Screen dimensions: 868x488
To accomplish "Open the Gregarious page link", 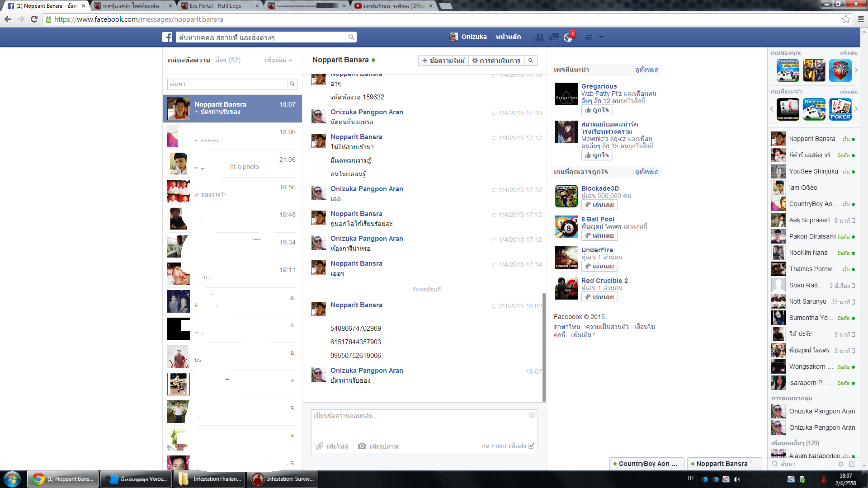I will pyautogui.click(x=599, y=86).
